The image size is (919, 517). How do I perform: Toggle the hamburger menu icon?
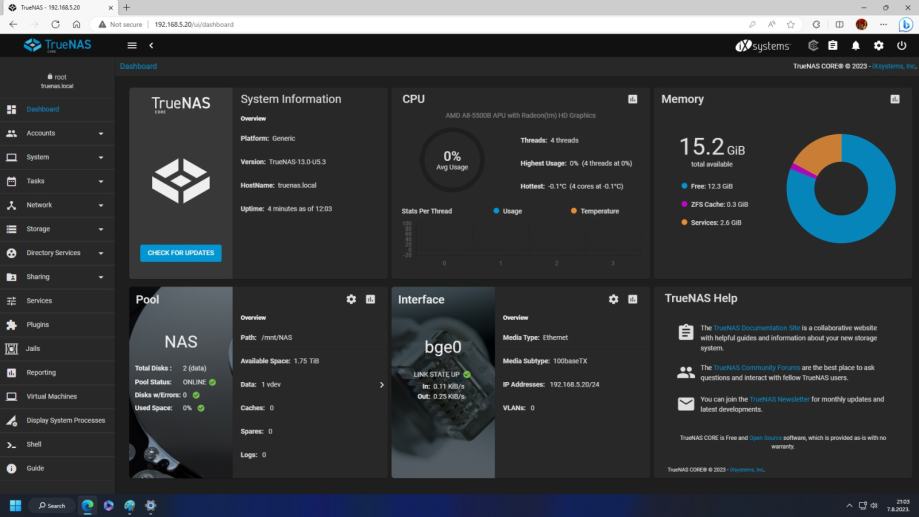132,45
